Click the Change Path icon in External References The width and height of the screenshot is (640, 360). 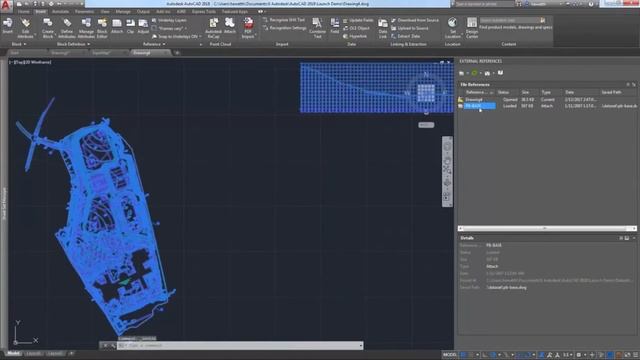coord(487,73)
